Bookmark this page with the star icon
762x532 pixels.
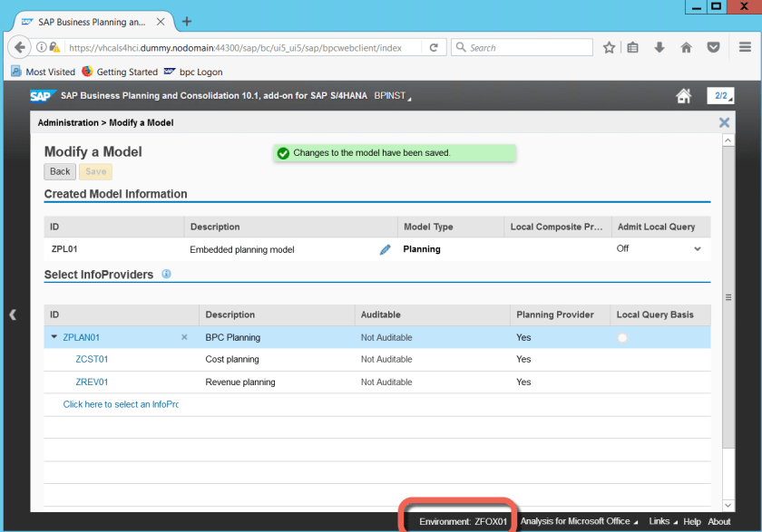point(609,47)
